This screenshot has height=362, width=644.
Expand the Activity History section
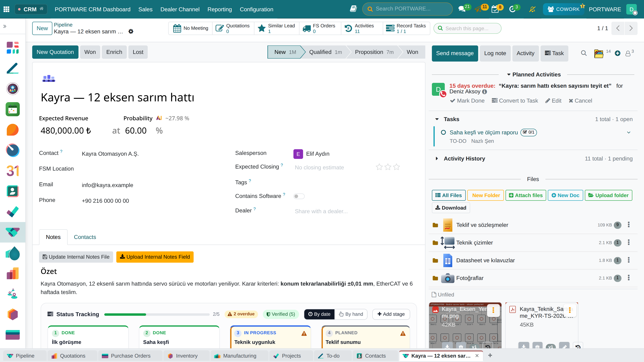pos(437,159)
